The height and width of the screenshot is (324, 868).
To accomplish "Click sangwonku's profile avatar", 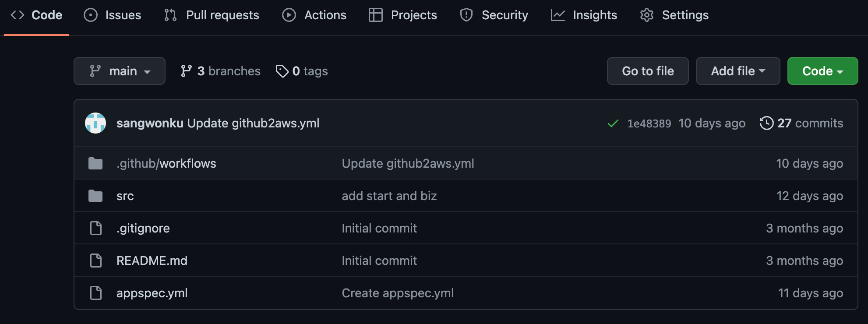I will (x=95, y=123).
